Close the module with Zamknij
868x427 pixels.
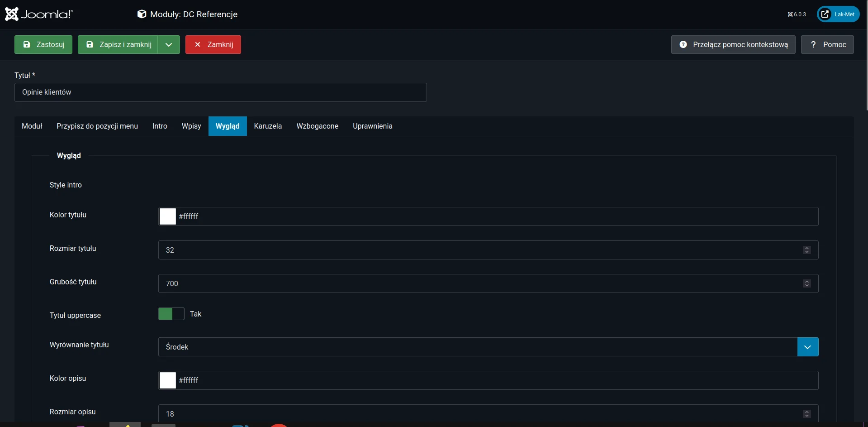pos(213,44)
